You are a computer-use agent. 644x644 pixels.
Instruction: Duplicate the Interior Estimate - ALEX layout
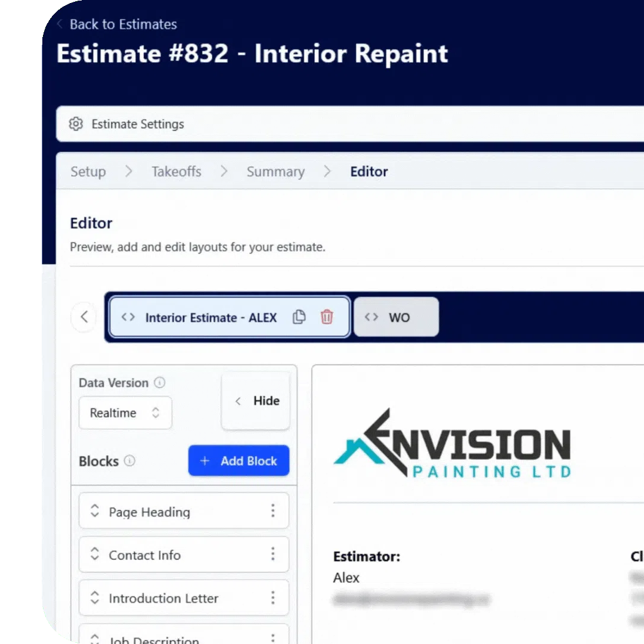pyautogui.click(x=299, y=317)
